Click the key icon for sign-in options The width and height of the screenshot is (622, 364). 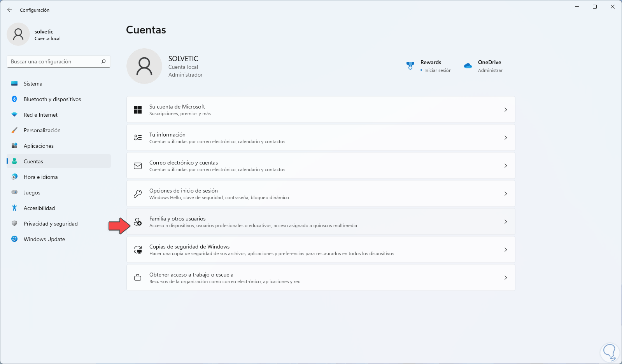click(138, 194)
